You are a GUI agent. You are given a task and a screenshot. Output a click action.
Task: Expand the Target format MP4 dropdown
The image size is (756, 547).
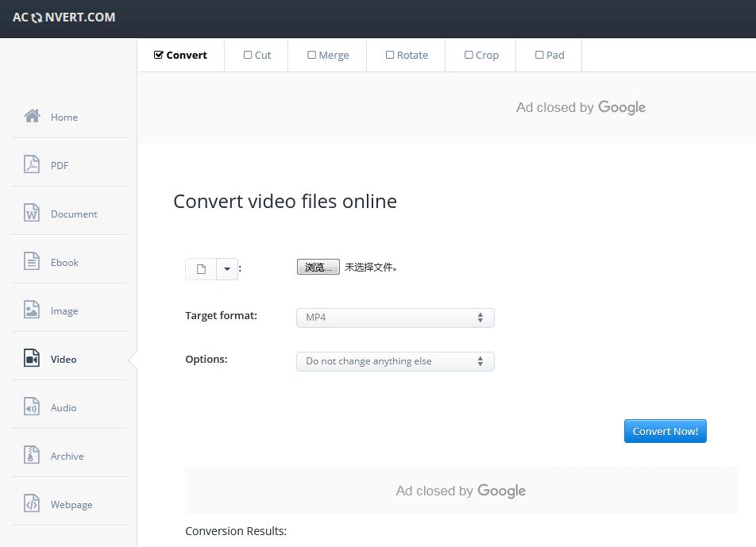pos(395,318)
